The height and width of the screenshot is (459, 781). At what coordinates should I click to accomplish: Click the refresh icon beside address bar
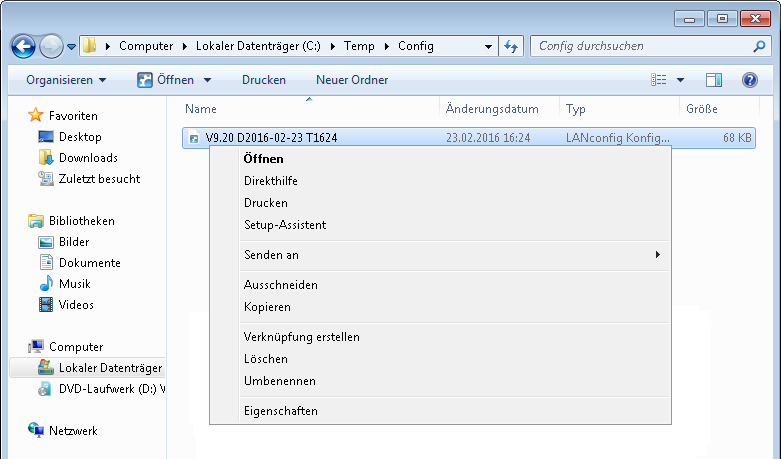511,46
